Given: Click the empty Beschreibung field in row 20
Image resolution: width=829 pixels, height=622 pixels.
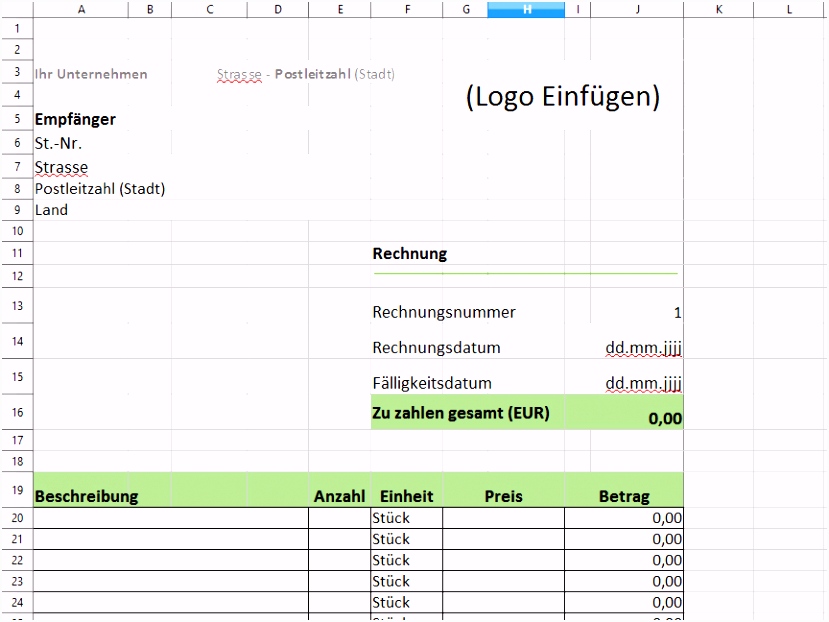Looking at the screenshot, I should click(x=171, y=518).
